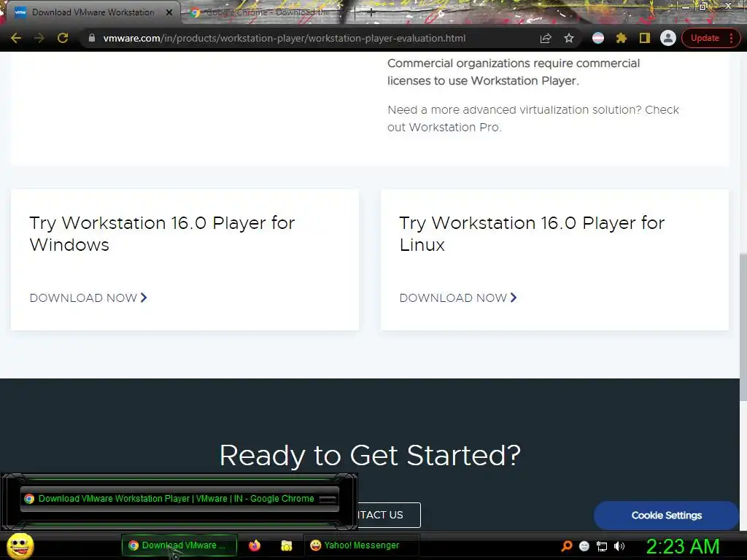The height and width of the screenshot is (560, 747).
Task: Click the Contact Us button
Action: [389, 516]
